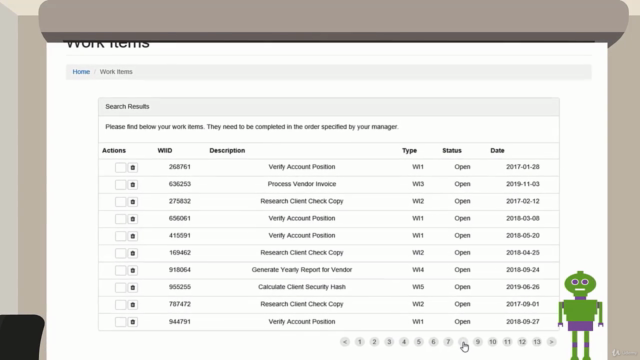Go to results page 7

click(x=448, y=342)
